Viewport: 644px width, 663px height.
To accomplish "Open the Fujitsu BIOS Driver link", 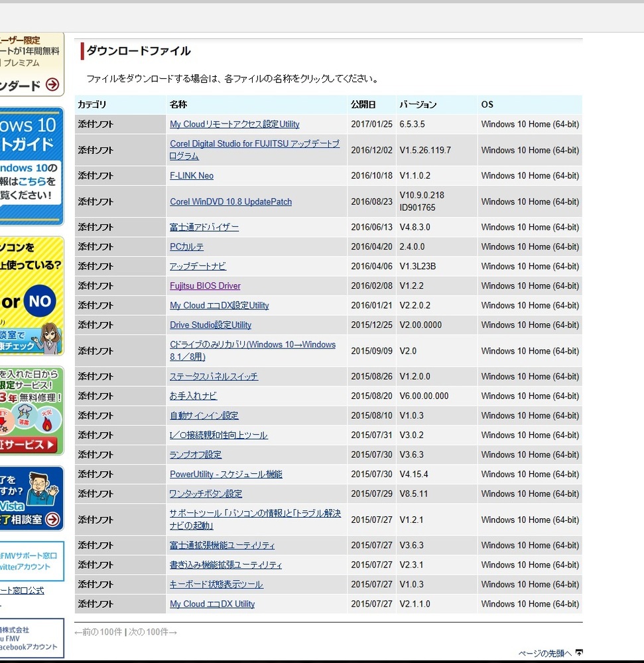I will [x=205, y=286].
